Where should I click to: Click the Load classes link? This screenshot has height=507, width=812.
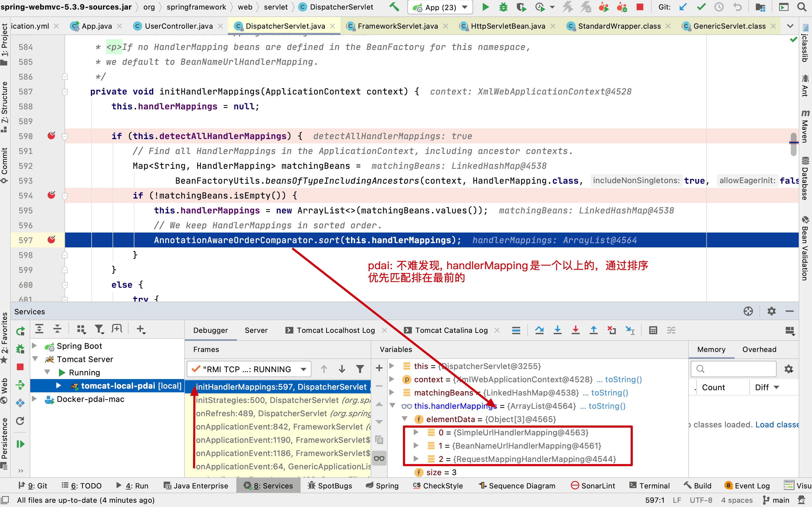pyautogui.click(x=777, y=424)
